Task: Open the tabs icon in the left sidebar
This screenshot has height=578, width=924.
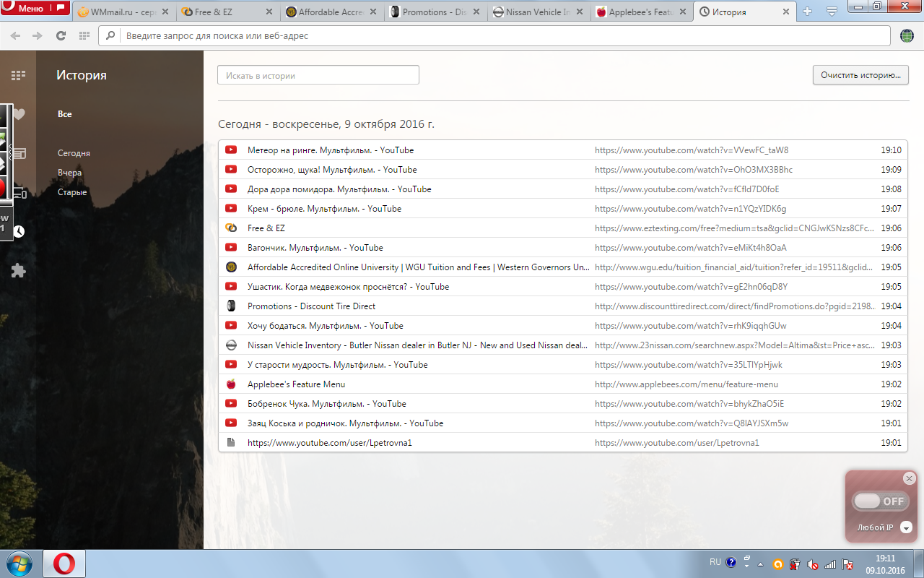Action: click(x=18, y=192)
